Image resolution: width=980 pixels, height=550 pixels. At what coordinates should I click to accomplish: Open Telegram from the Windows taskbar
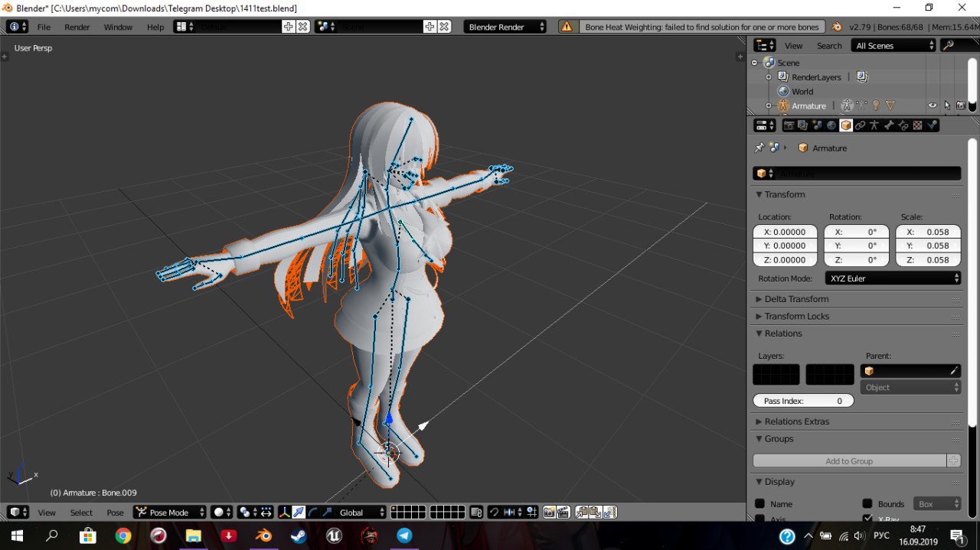pyautogui.click(x=404, y=535)
